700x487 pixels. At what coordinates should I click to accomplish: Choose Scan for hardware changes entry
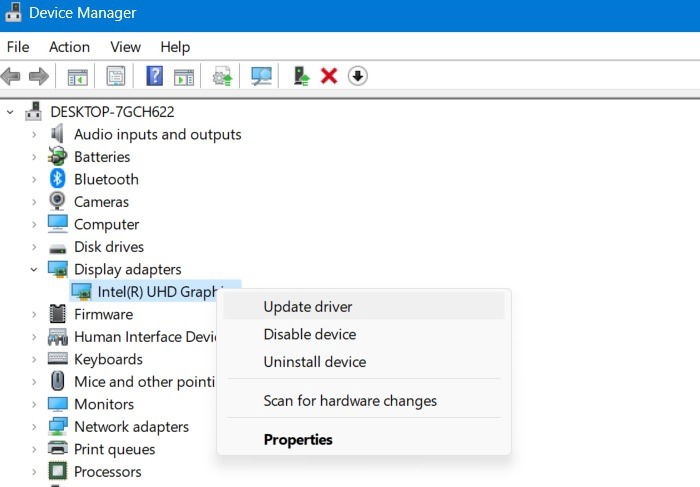[x=363, y=401]
